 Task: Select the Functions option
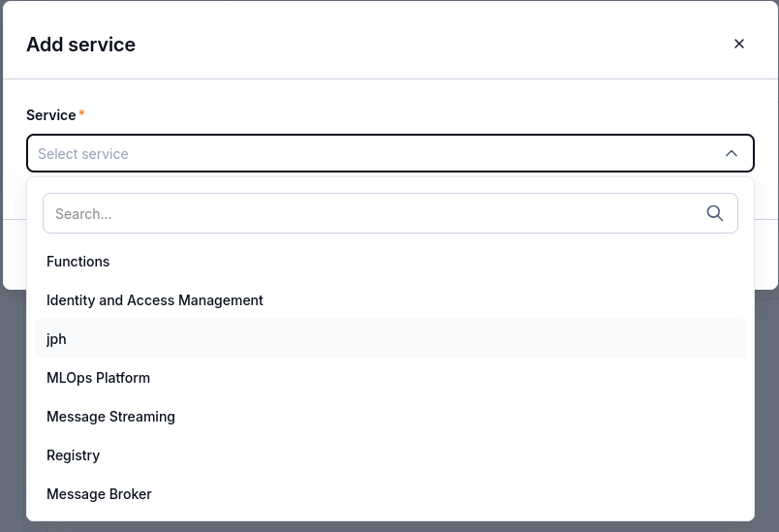pyautogui.click(x=390, y=262)
